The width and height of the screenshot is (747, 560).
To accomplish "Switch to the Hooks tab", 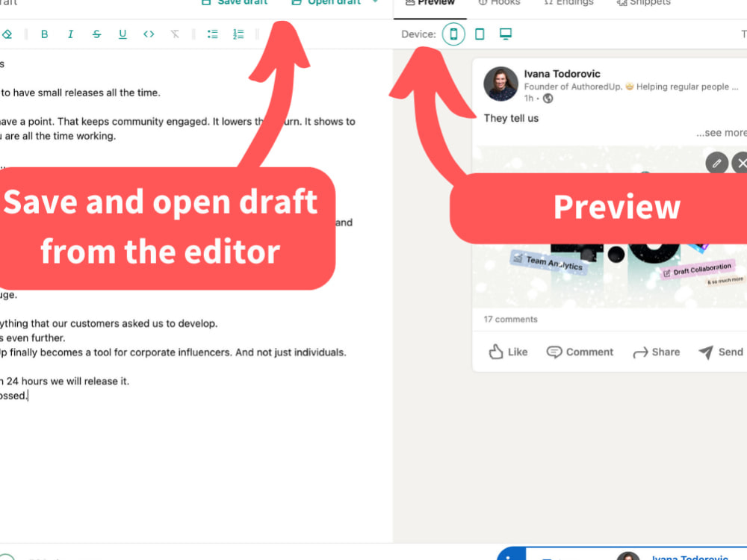I will tap(499, 4).
